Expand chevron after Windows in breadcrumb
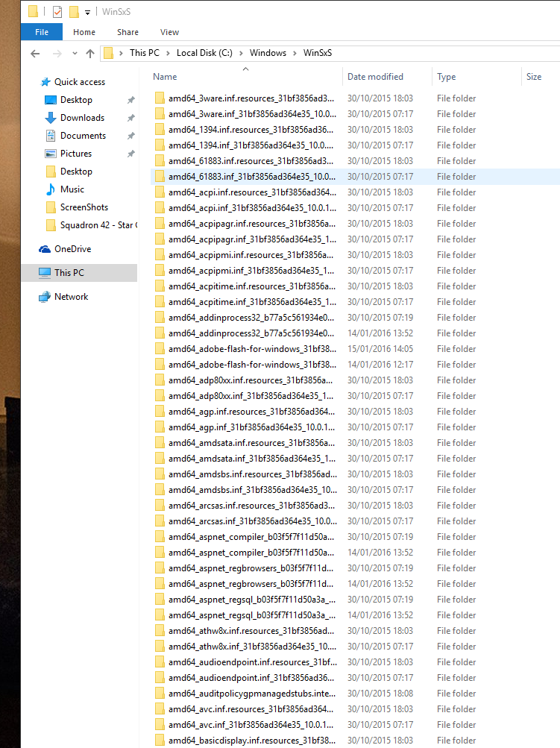Viewport: 560px width, 748px height. coord(295,53)
